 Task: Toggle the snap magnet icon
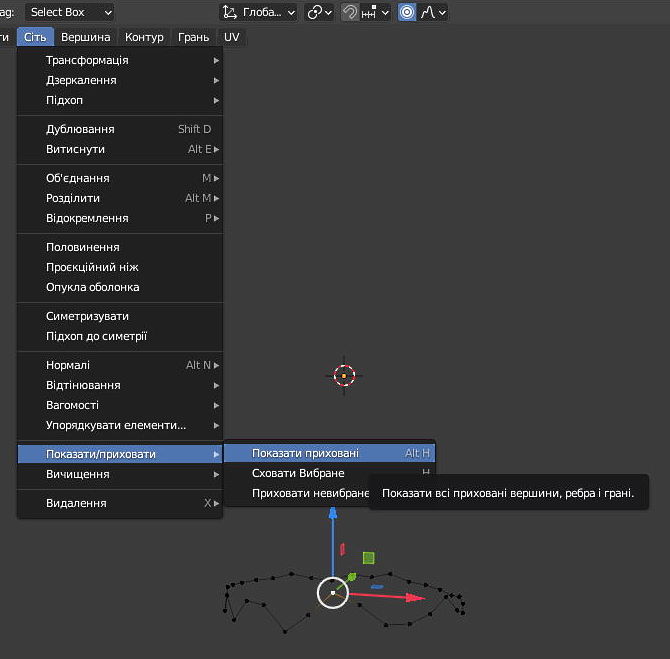tap(350, 12)
